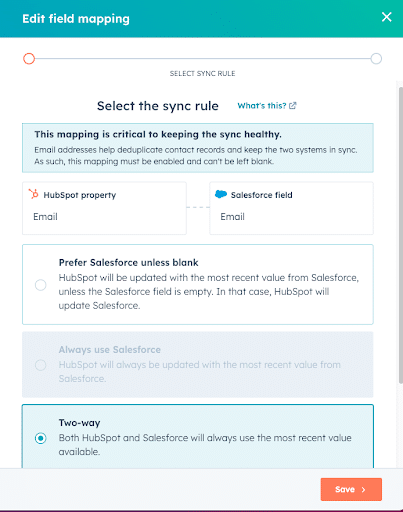Click the Salesforce cloud logo icon
The image size is (403, 512).
221,194
